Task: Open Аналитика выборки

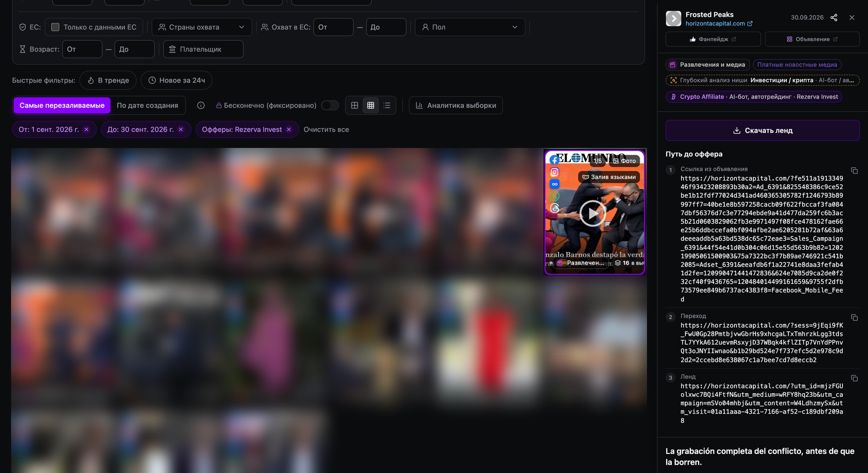Action: tap(456, 105)
